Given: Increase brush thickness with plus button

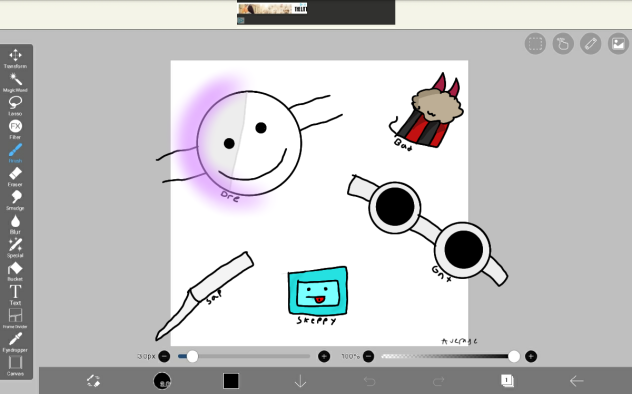Looking at the screenshot, I should point(324,356).
